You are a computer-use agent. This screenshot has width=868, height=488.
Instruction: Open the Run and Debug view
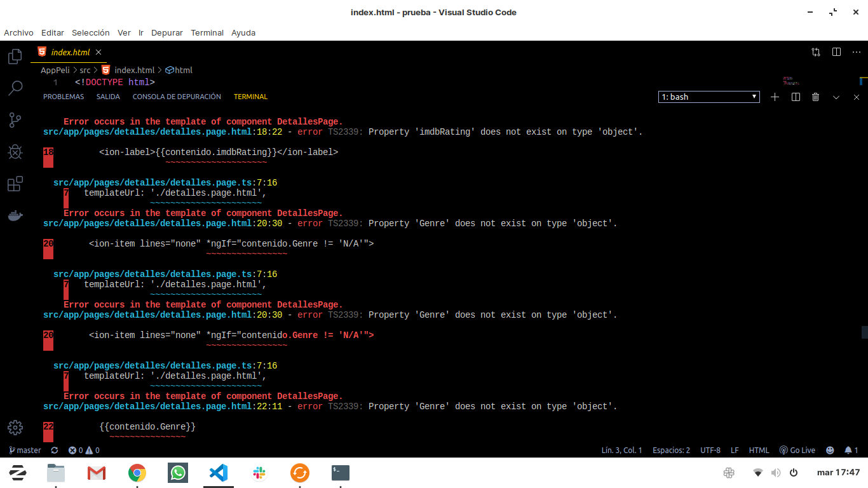click(14, 152)
